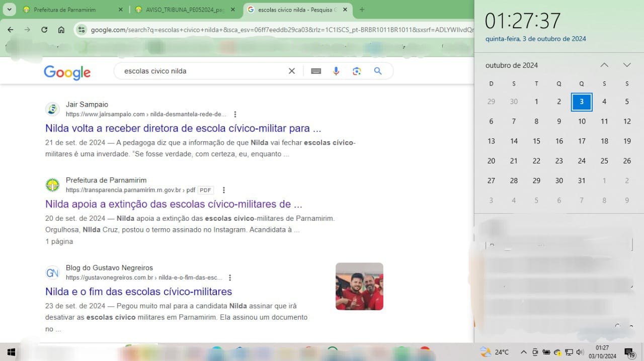Open more options for Blog do Gustavo Negreiros result
The height and width of the screenshot is (361, 644).
click(230, 278)
